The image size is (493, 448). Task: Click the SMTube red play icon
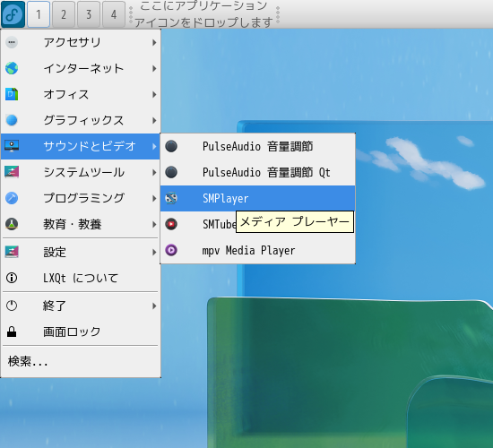click(x=171, y=224)
